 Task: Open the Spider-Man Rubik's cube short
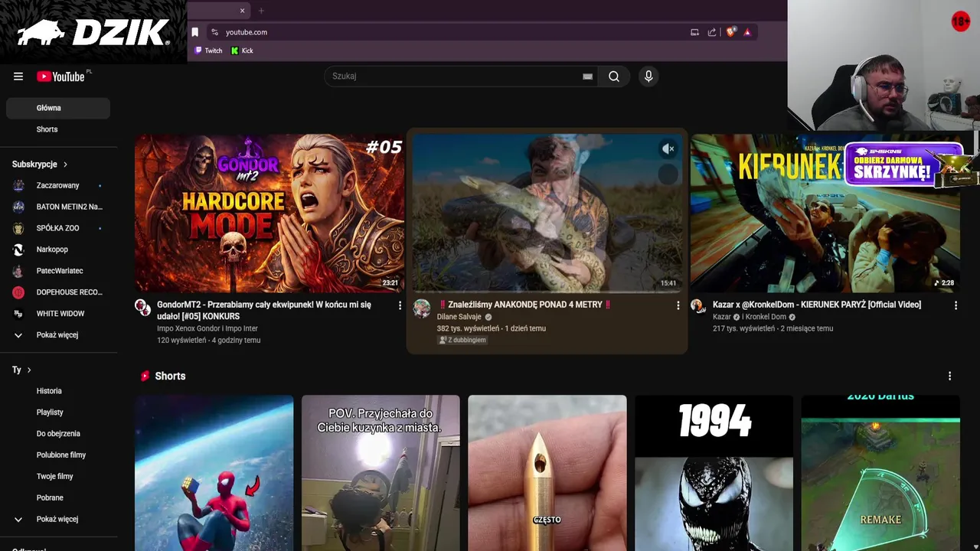coord(214,473)
